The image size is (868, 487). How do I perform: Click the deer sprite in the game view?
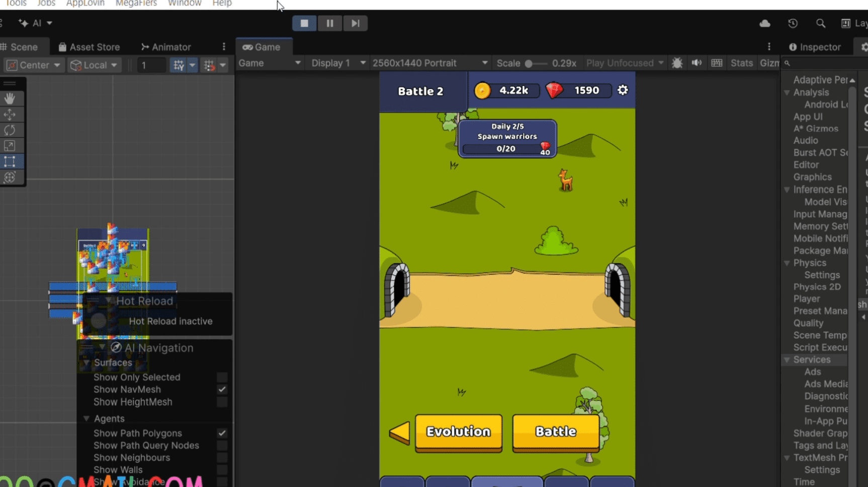pyautogui.click(x=566, y=180)
